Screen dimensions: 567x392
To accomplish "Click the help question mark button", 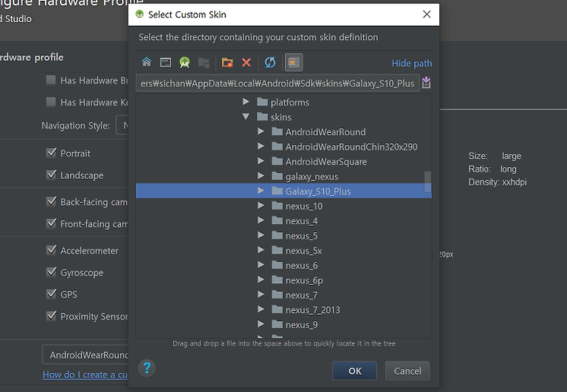I will (146, 368).
